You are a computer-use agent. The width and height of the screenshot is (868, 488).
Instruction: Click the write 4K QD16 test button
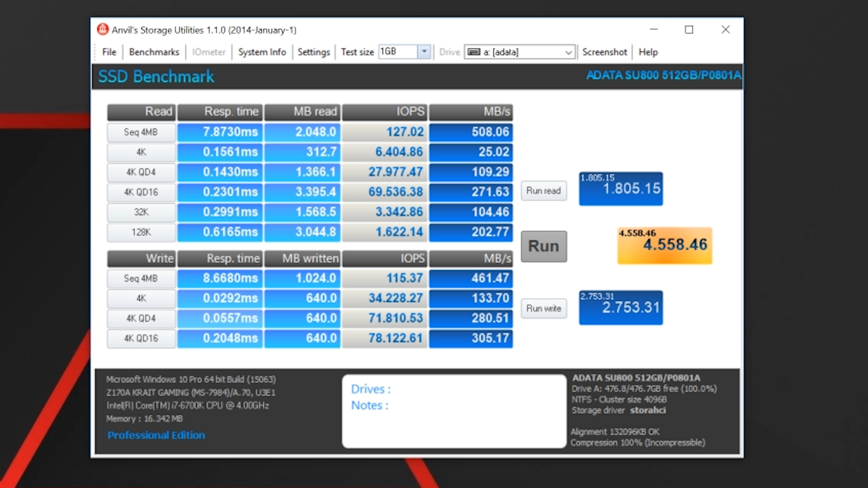click(x=141, y=338)
